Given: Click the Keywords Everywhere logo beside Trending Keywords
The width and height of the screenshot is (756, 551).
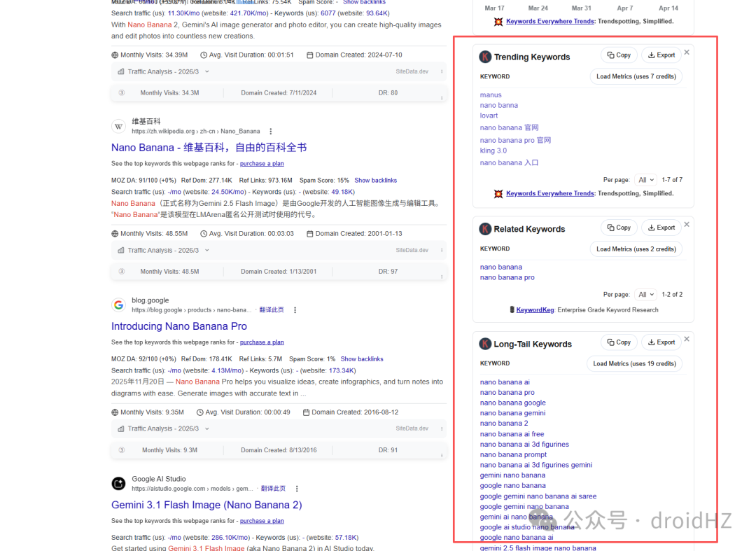Looking at the screenshot, I should [x=485, y=57].
